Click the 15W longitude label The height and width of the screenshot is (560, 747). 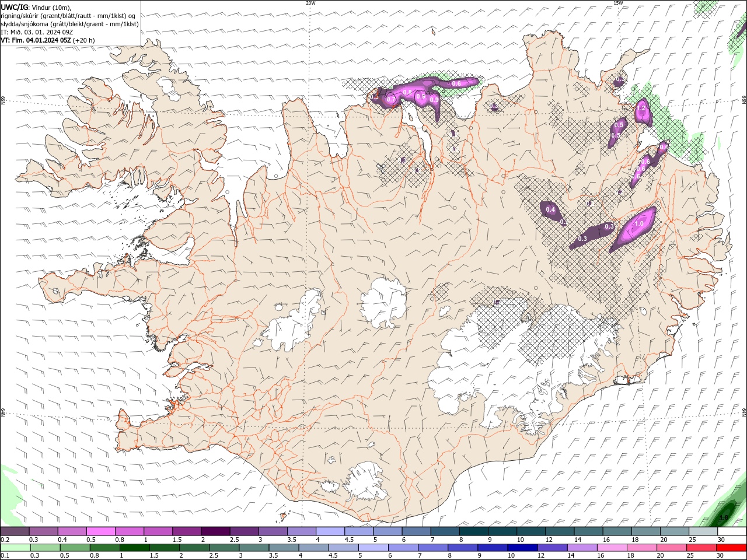click(618, 3)
